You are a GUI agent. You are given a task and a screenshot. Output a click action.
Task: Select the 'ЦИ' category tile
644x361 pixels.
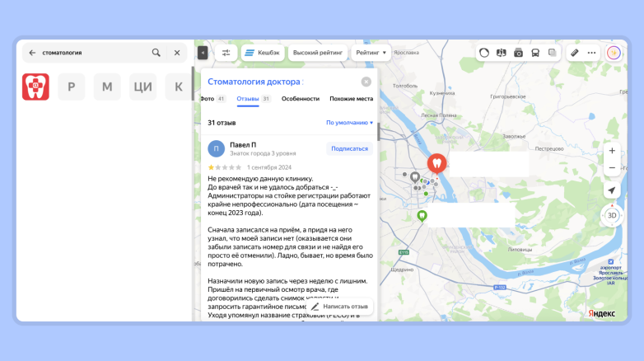pyautogui.click(x=143, y=87)
